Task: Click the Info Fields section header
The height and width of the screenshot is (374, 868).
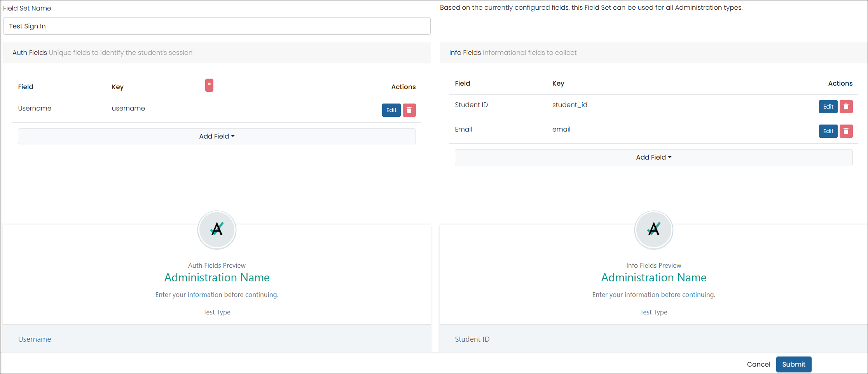Action: tap(654, 53)
